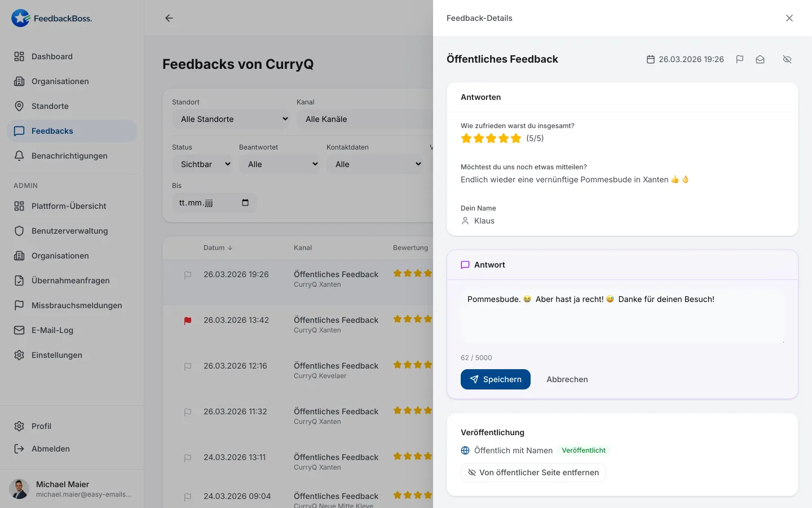Open the Standort dropdown showing Alle Standorte
This screenshot has height=508, width=812.
(x=231, y=119)
